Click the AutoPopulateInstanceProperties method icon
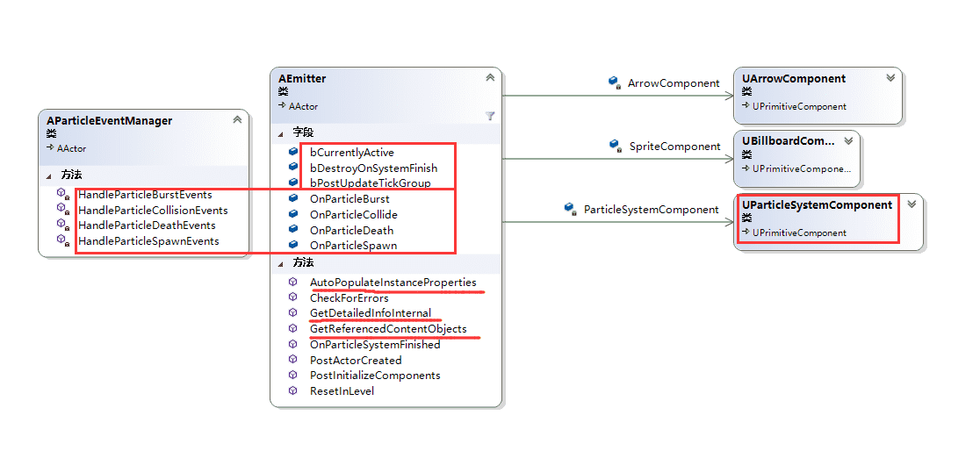980x451 pixels. click(293, 283)
